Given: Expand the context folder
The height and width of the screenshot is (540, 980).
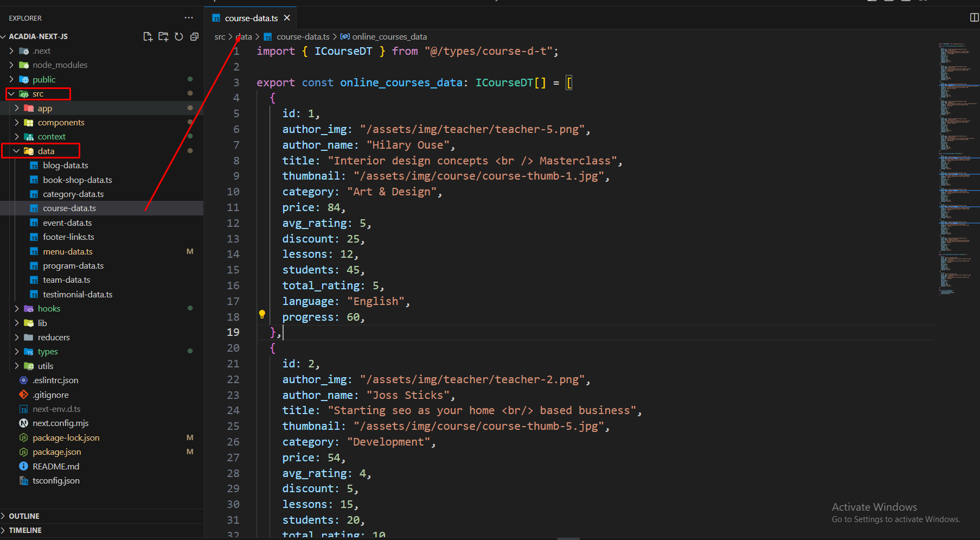Looking at the screenshot, I should (x=17, y=137).
